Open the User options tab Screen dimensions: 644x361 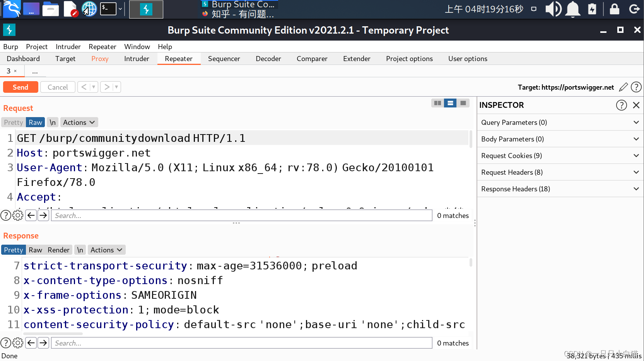(468, 59)
